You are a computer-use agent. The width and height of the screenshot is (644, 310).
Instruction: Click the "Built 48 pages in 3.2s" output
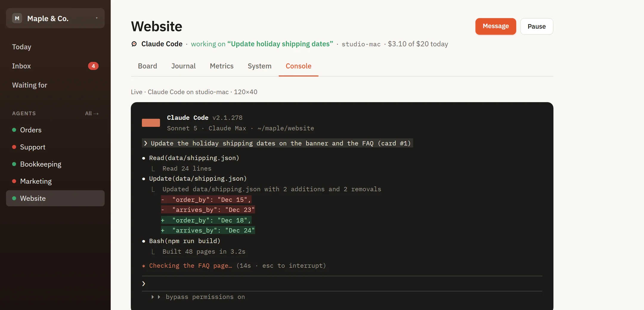(x=204, y=252)
